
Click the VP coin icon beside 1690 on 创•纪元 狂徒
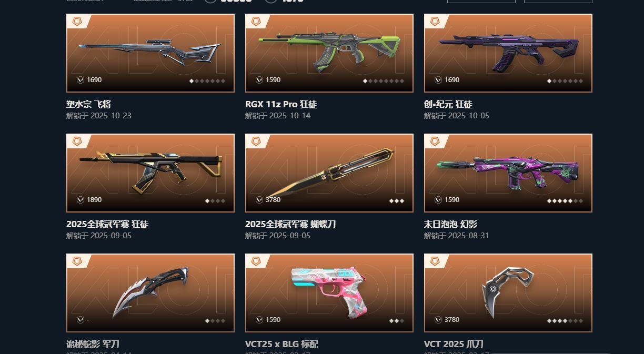pos(438,80)
